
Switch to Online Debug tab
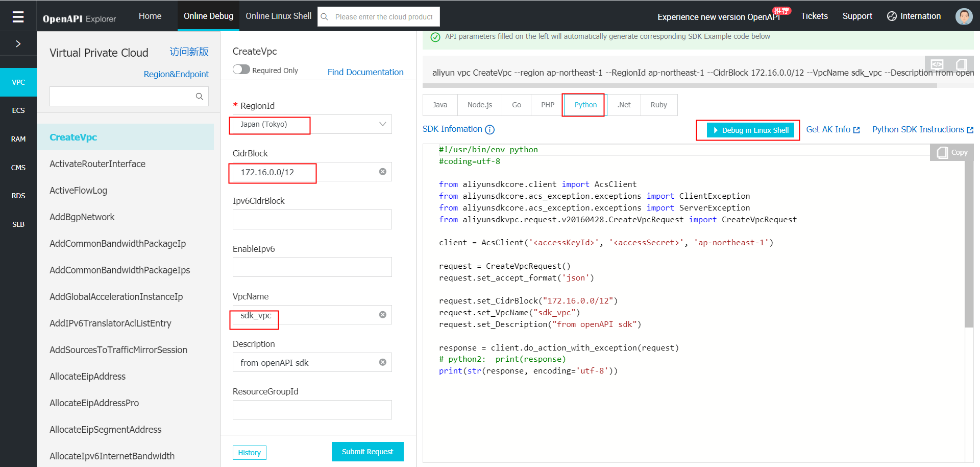[x=208, y=16]
